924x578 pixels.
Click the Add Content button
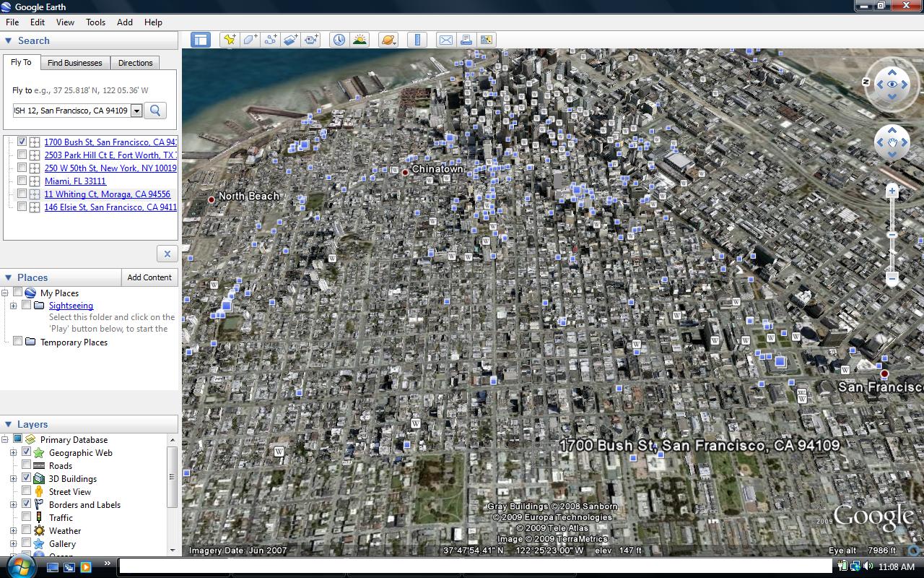(x=149, y=277)
